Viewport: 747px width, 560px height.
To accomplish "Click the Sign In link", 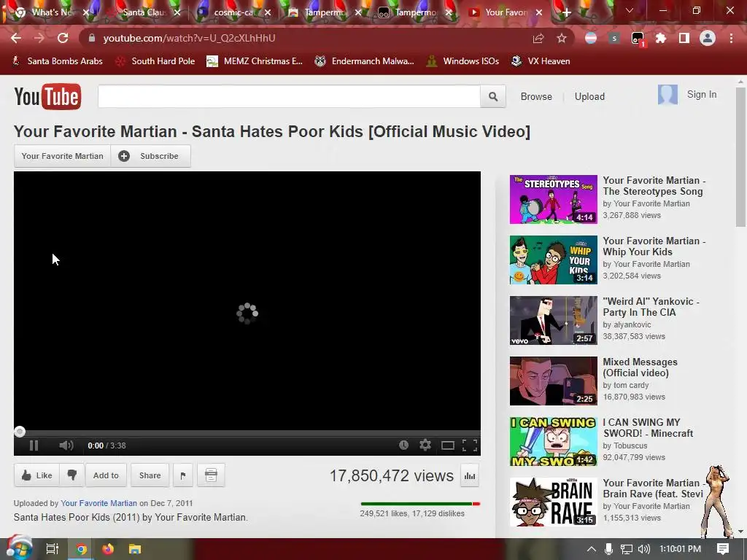I will click(x=701, y=95).
